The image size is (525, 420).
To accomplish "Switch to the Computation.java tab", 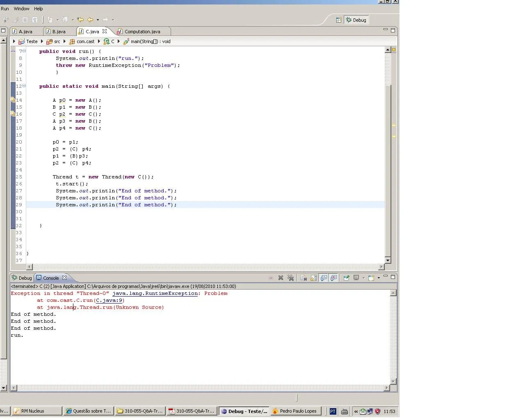I will point(142,32).
